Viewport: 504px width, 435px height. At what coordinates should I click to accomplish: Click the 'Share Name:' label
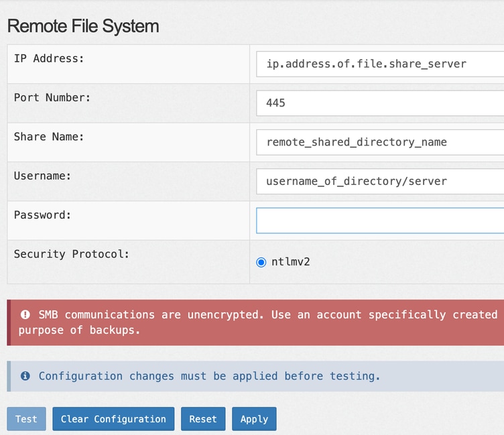[49, 137]
